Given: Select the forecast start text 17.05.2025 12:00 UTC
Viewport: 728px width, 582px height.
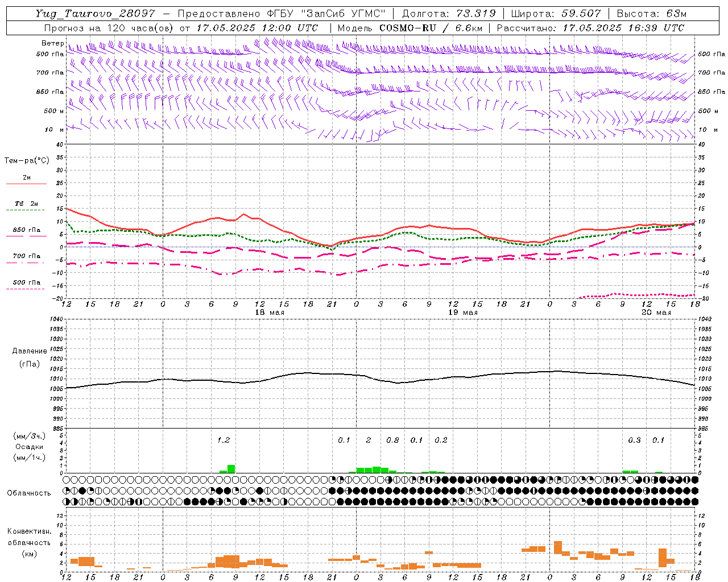Looking at the screenshot, I should [257, 28].
